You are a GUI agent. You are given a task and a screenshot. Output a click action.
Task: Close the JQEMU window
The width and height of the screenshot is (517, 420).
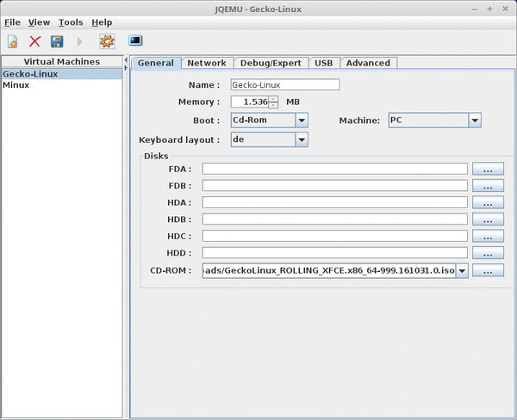click(505, 9)
